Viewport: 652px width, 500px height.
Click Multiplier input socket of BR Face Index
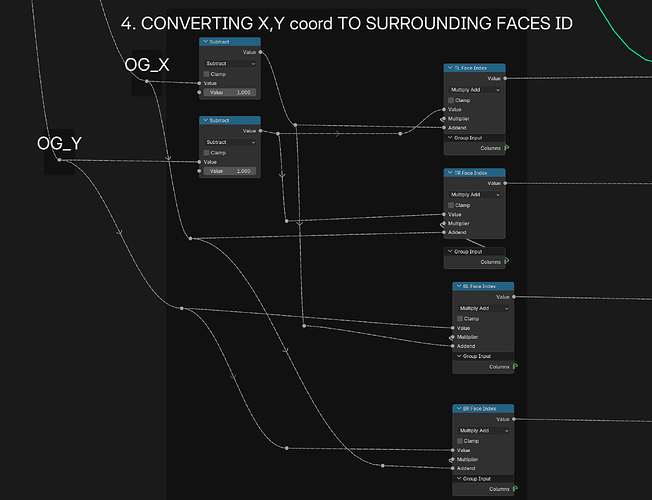point(452,459)
